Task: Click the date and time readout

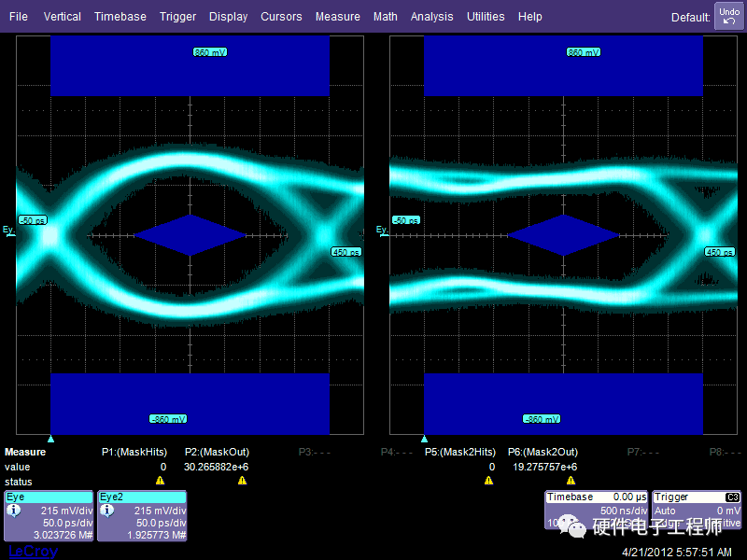Action: coord(676,553)
